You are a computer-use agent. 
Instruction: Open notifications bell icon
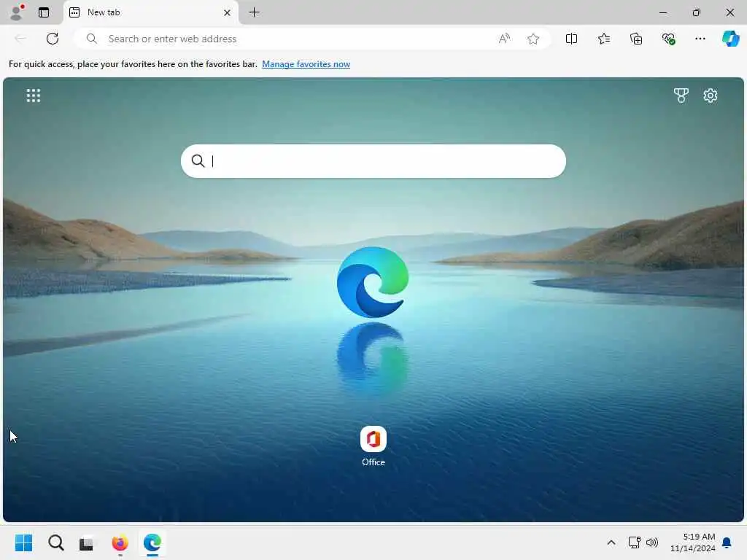727,542
